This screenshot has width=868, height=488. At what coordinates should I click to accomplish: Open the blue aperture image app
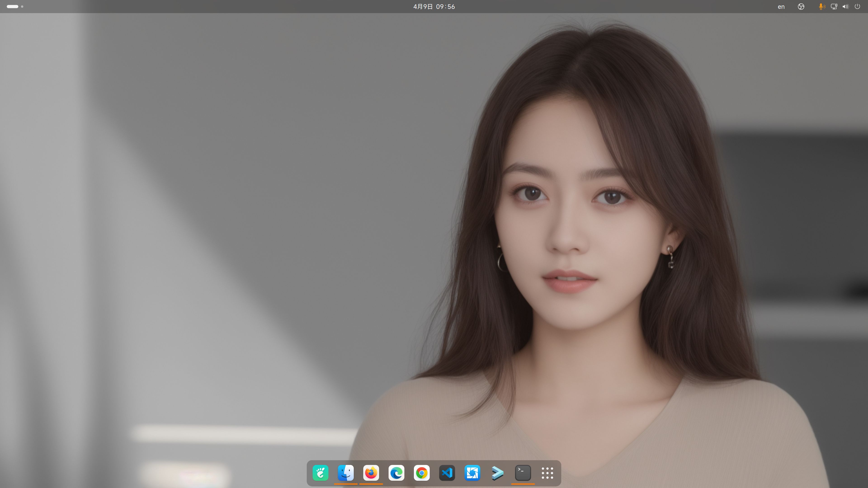click(x=472, y=473)
